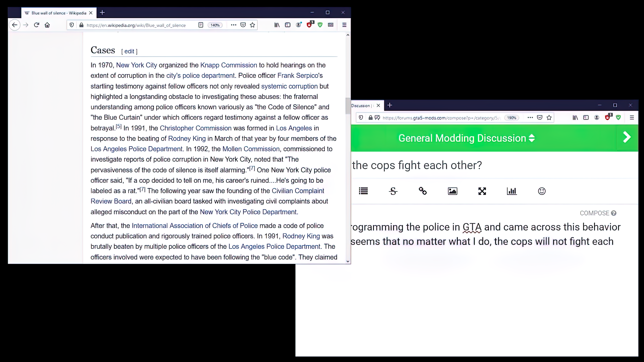
Task: Open hamburger menu in forum window
Action: (632, 118)
